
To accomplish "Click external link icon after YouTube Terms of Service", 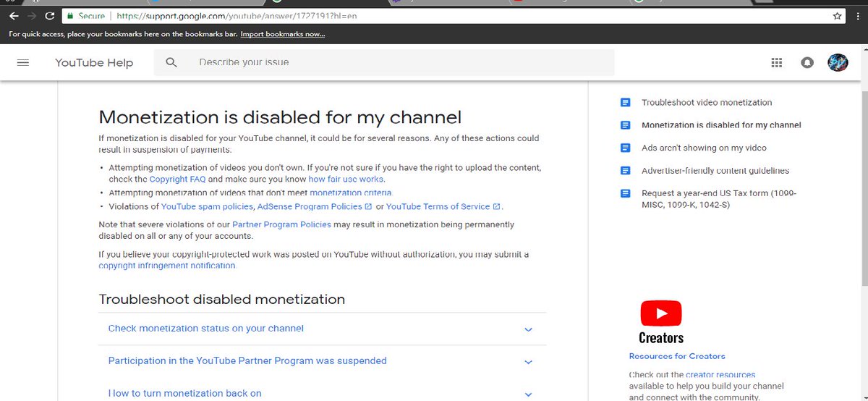I will pos(496,207).
